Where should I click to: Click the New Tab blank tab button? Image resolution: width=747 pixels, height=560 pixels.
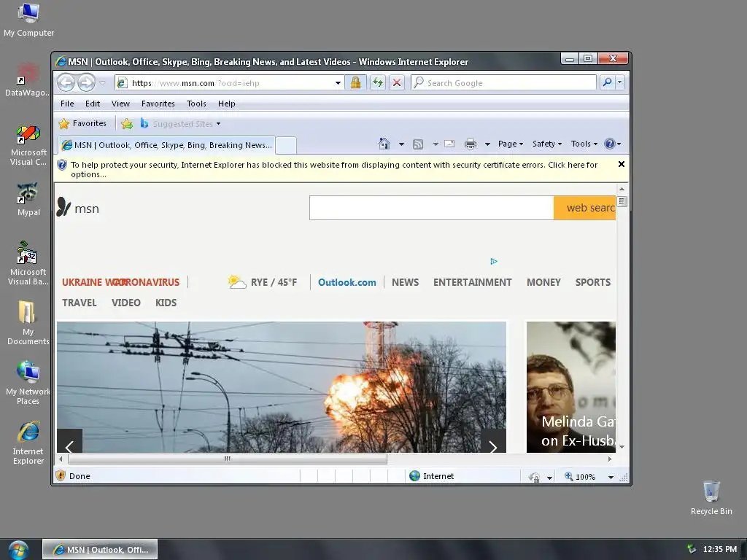point(286,145)
